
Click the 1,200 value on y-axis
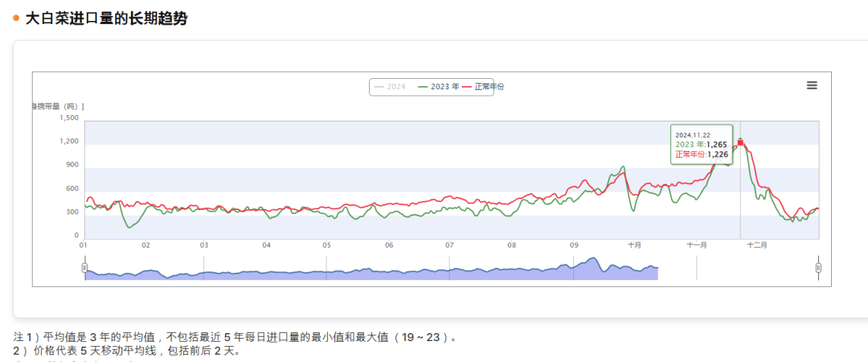click(x=69, y=142)
